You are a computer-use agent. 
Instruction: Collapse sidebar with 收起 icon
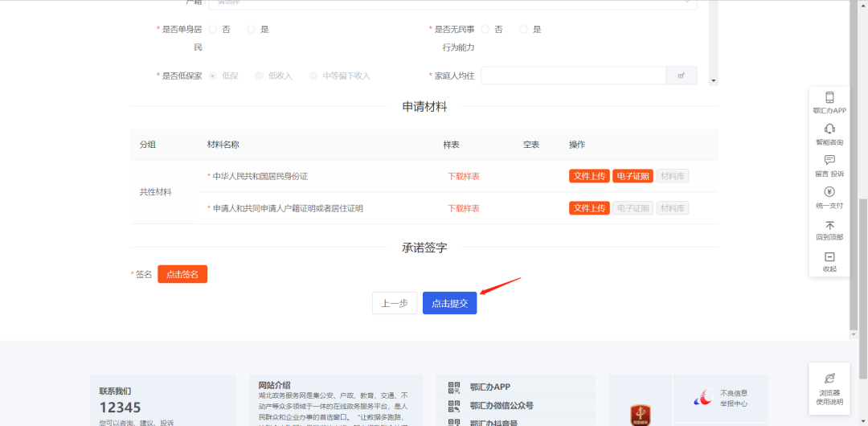click(829, 256)
